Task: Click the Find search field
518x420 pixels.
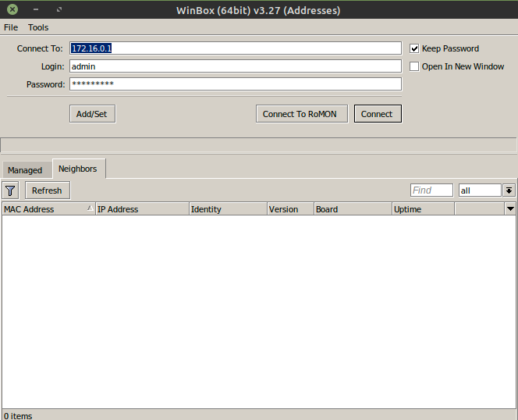Action: [x=431, y=190]
